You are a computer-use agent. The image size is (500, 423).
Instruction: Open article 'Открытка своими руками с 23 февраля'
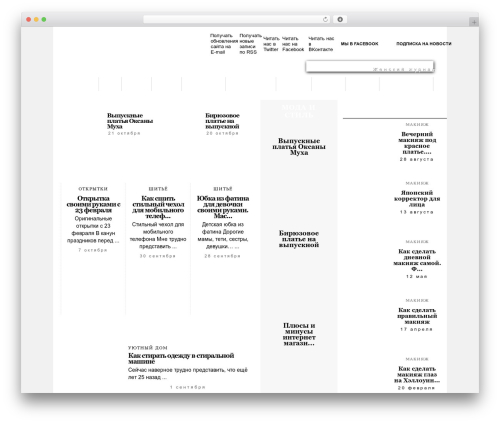[93, 204]
